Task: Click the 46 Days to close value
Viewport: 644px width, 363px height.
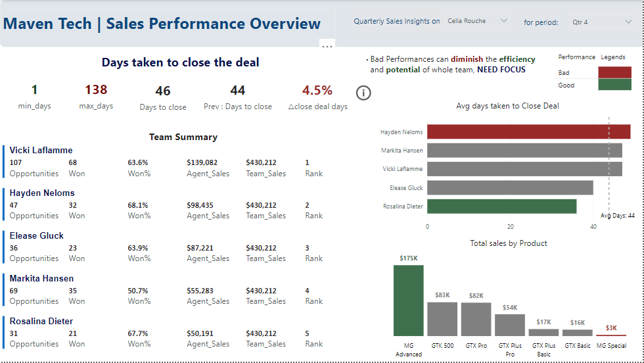Action: (163, 91)
